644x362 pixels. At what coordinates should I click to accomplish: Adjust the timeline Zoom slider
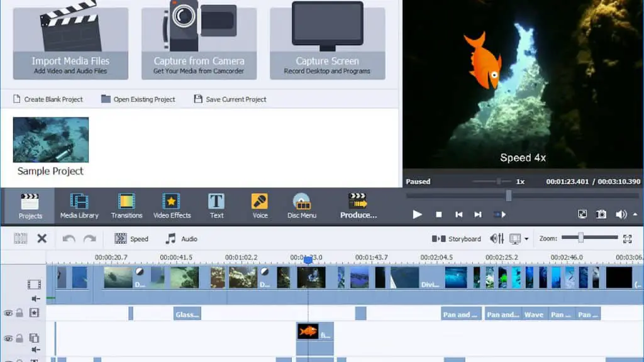point(580,237)
